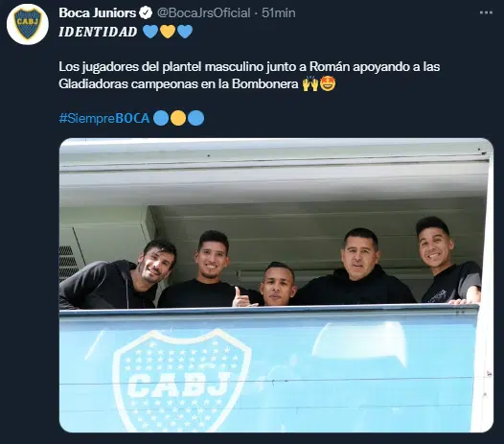
Task: Click the verified badge next to Boca Juniors
Action: (x=146, y=13)
